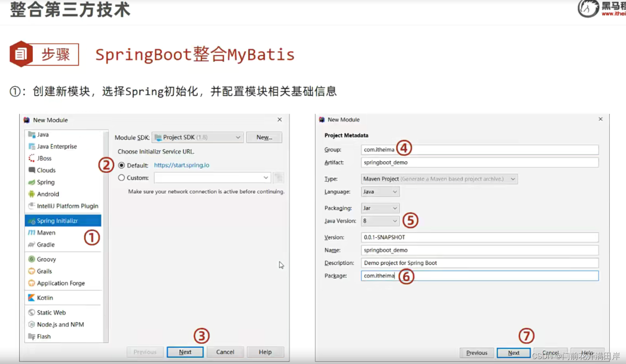Viewport: 626px width, 364px height.
Task: Click Next in left New Module dialog
Action: pos(185,352)
